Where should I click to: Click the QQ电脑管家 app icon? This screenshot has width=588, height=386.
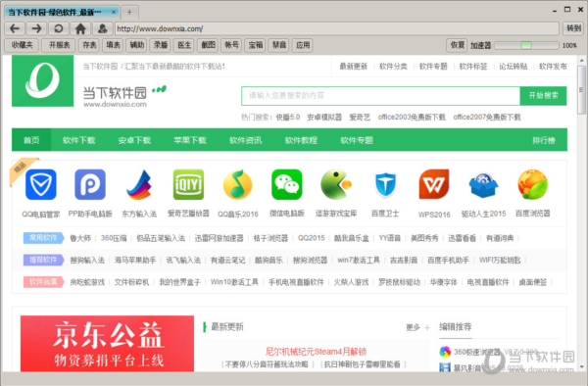point(41,184)
